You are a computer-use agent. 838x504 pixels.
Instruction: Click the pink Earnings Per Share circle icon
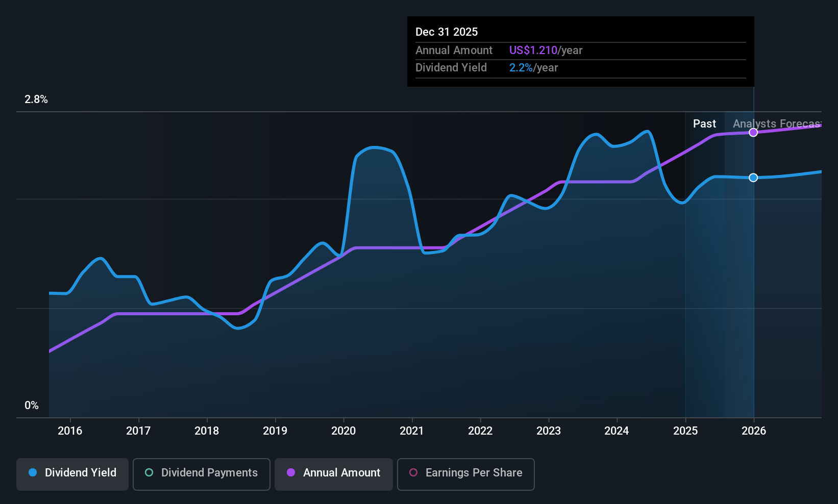(x=413, y=473)
